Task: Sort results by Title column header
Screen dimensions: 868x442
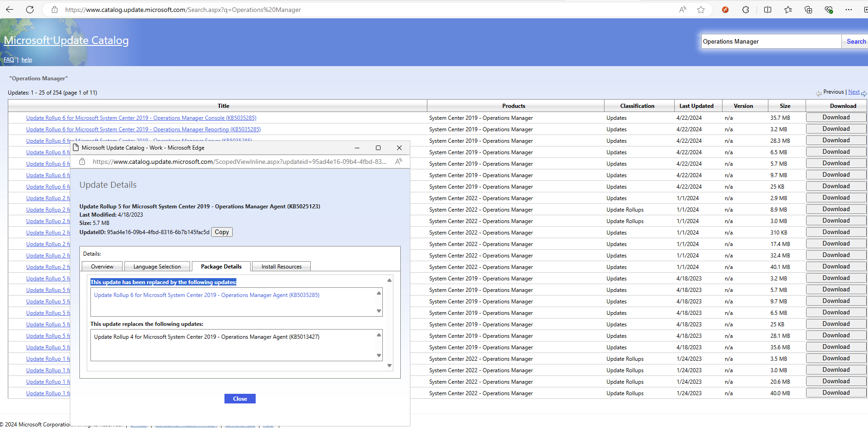Action: (223, 106)
